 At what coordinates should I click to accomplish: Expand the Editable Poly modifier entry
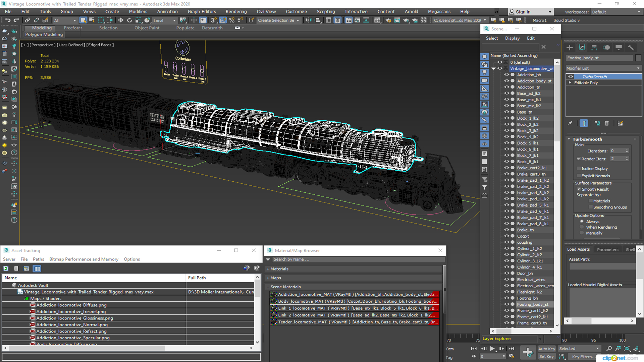click(570, 83)
